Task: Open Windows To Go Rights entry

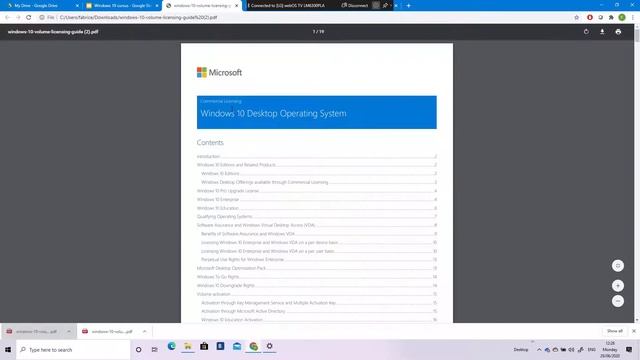Action: click(x=316, y=277)
